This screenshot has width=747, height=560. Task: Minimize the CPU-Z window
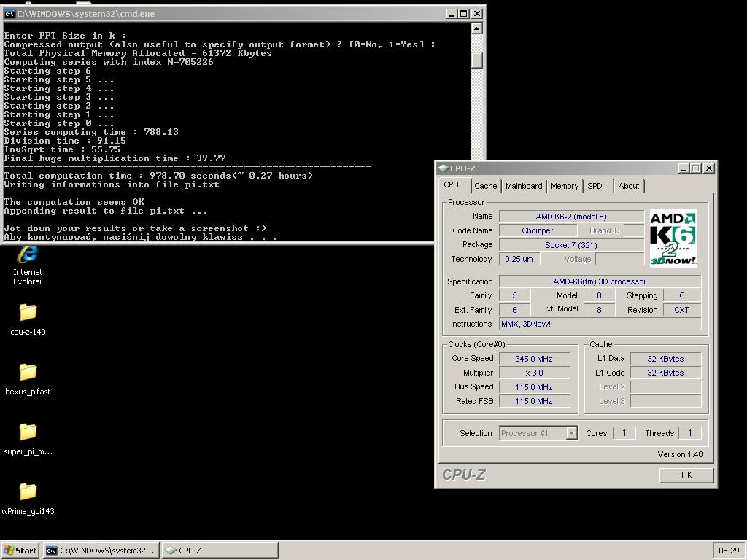pos(684,168)
